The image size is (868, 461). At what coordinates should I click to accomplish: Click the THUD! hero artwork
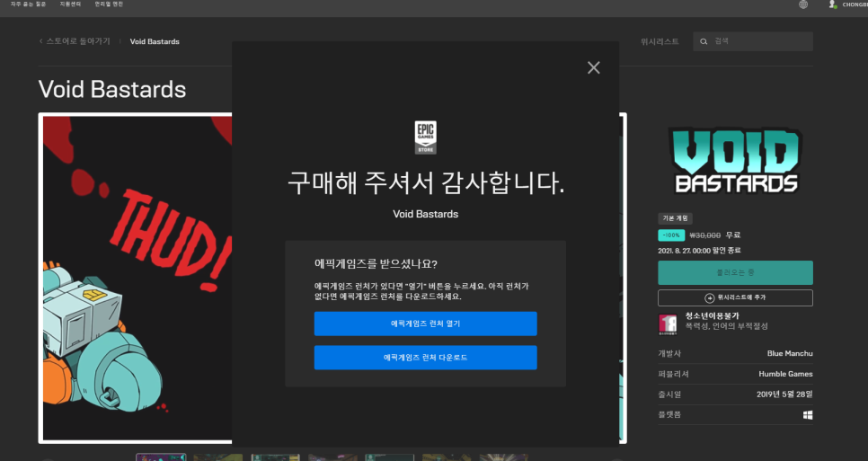[137, 279]
